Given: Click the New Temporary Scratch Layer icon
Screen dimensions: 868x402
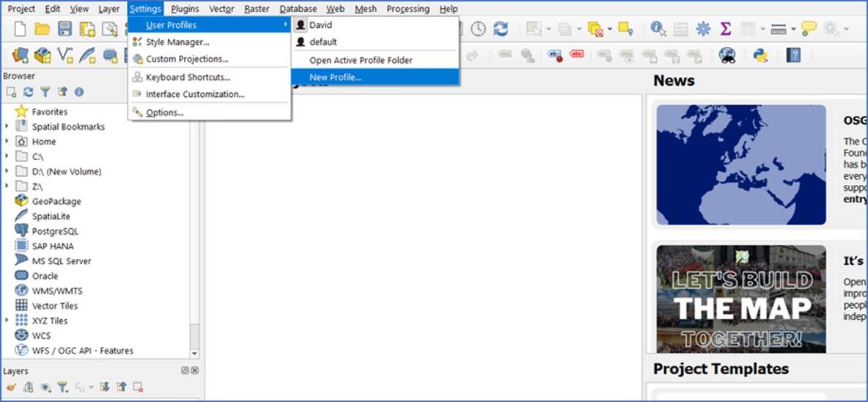Looking at the screenshot, I should point(110,55).
